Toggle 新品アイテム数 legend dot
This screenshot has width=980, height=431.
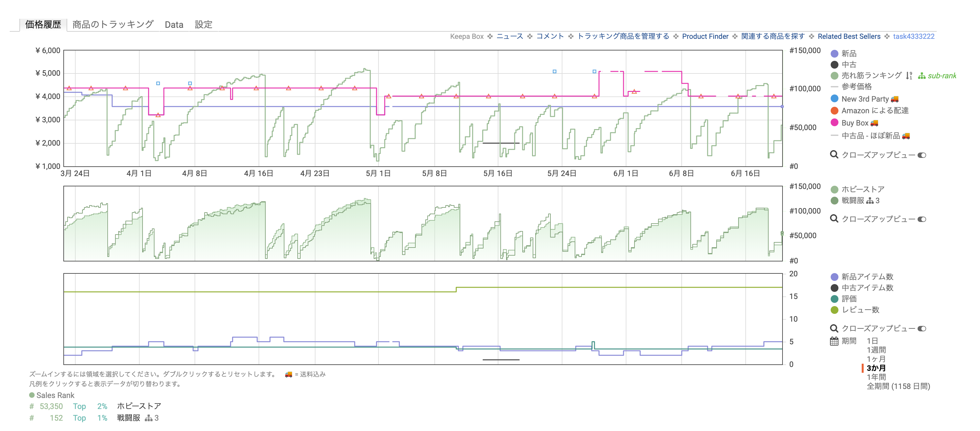click(x=834, y=277)
